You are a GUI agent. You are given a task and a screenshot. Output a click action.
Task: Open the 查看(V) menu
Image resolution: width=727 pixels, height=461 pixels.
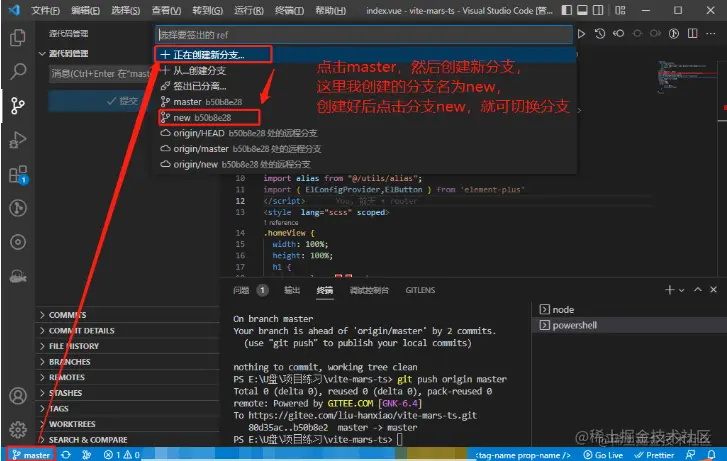[x=166, y=10]
